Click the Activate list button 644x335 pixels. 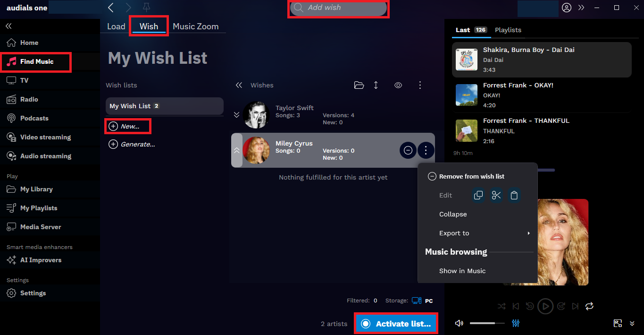(396, 324)
